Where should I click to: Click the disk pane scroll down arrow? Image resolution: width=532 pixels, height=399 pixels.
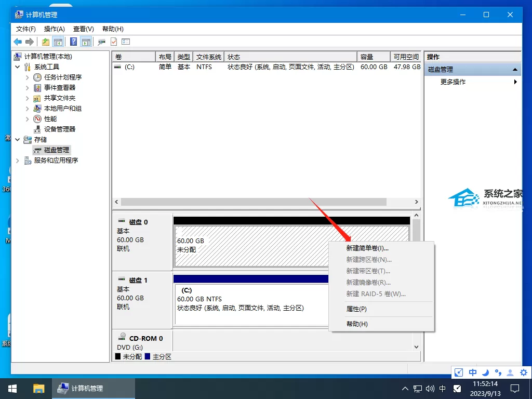click(416, 347)
